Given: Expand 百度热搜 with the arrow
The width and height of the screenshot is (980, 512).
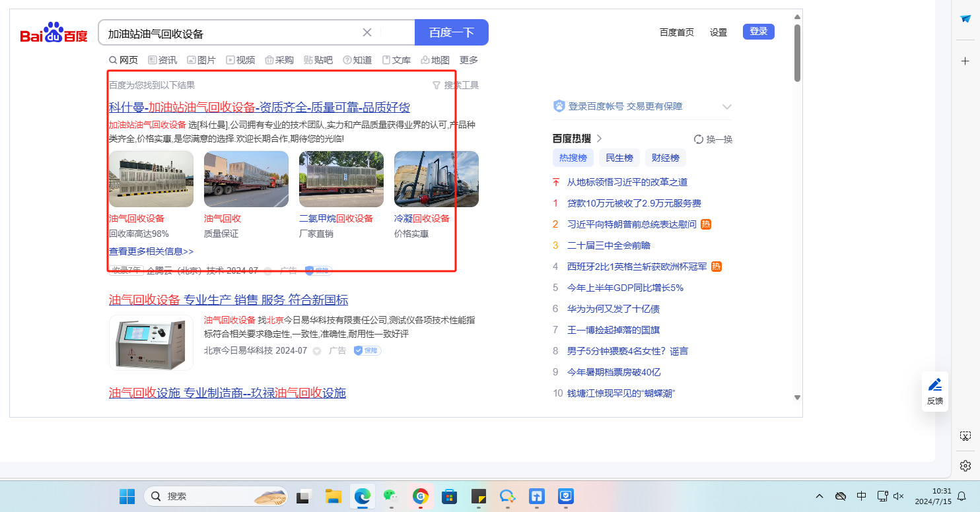Looking at the screenshot, I should [x=600, y=139].
